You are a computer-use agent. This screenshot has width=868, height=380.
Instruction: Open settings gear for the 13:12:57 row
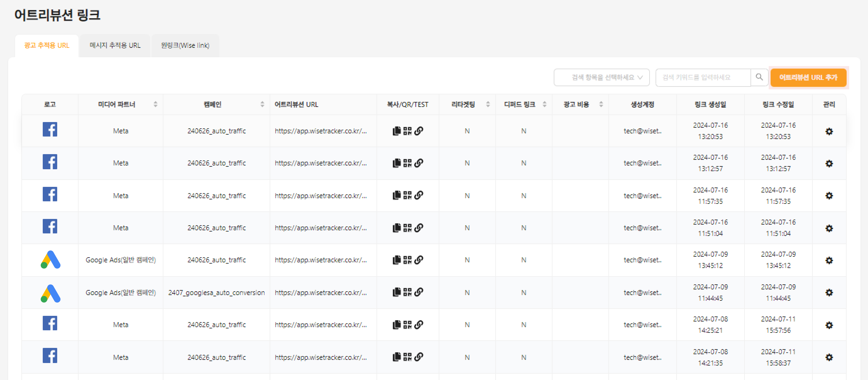[829, 164]
